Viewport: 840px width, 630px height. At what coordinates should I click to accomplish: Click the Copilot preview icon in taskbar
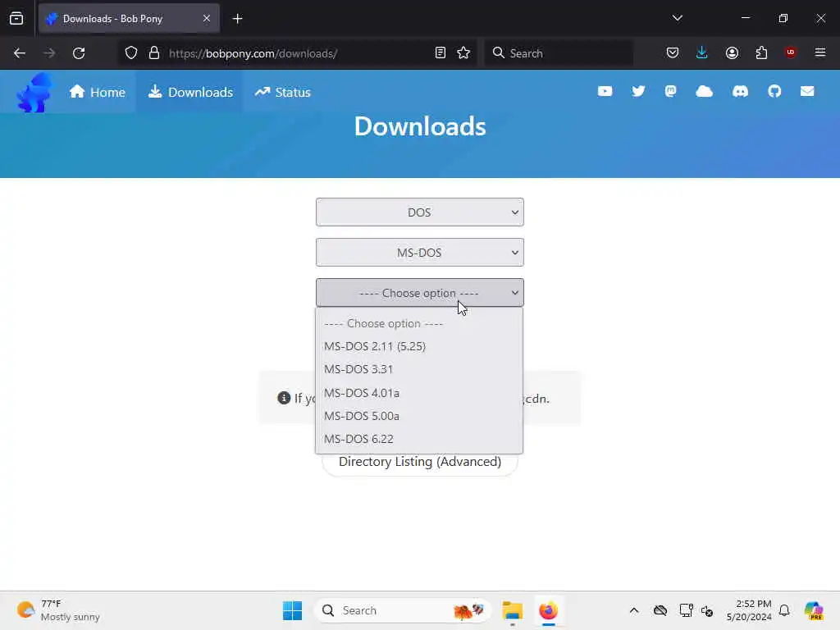pyautogui.click(x=814, y=610)
